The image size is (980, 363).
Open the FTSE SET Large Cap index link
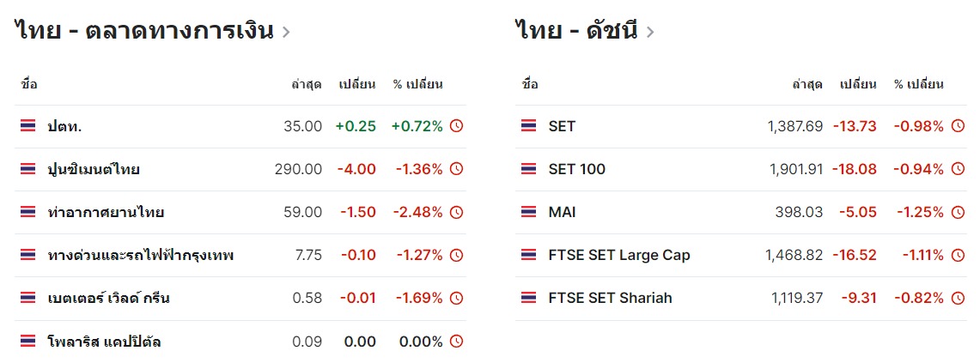point(619,255)
